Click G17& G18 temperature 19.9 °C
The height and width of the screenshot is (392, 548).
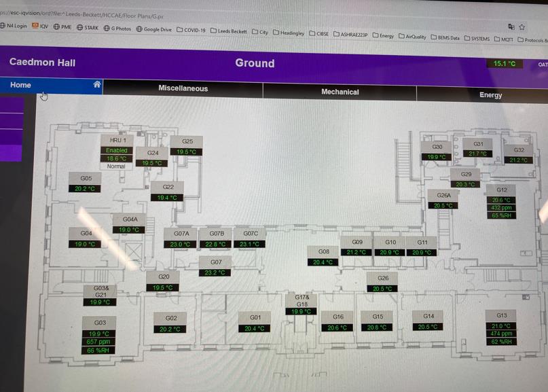[x=301, y=311]
